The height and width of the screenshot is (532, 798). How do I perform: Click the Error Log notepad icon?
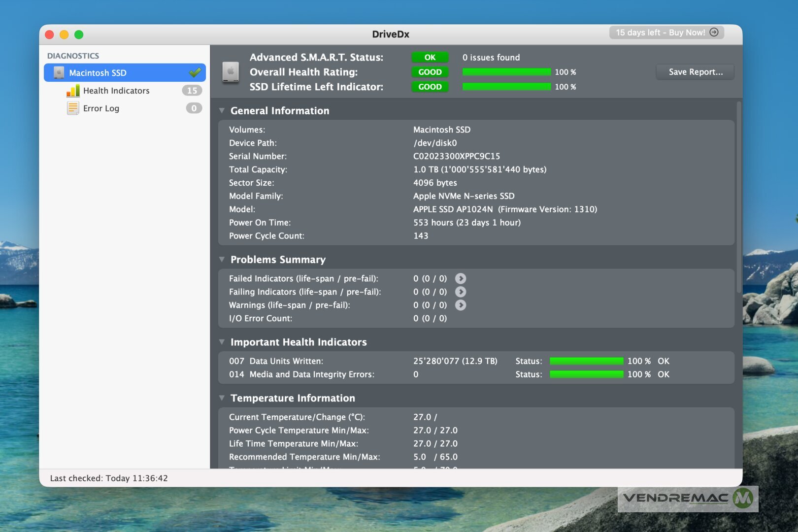pyautogui.click(x=73, y=108)
